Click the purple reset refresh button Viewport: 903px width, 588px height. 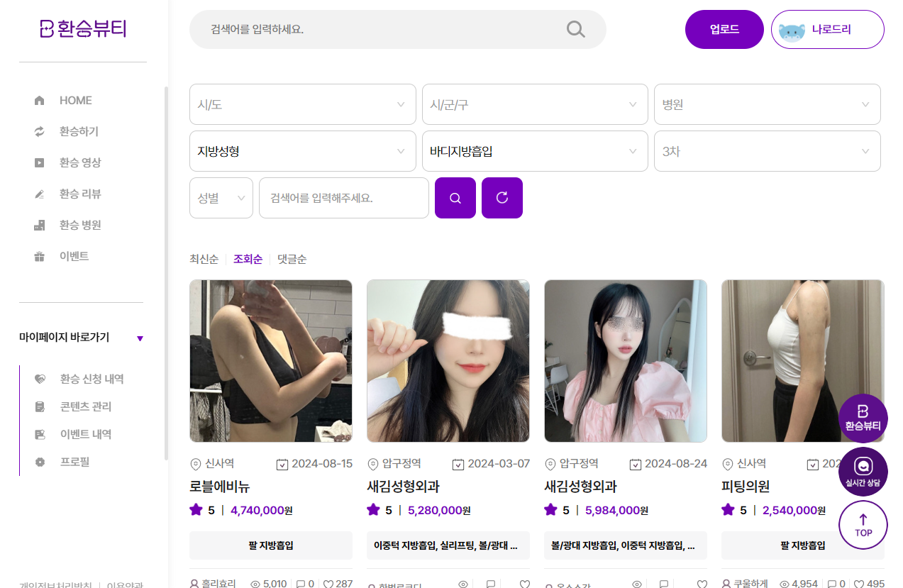(502, 198)
